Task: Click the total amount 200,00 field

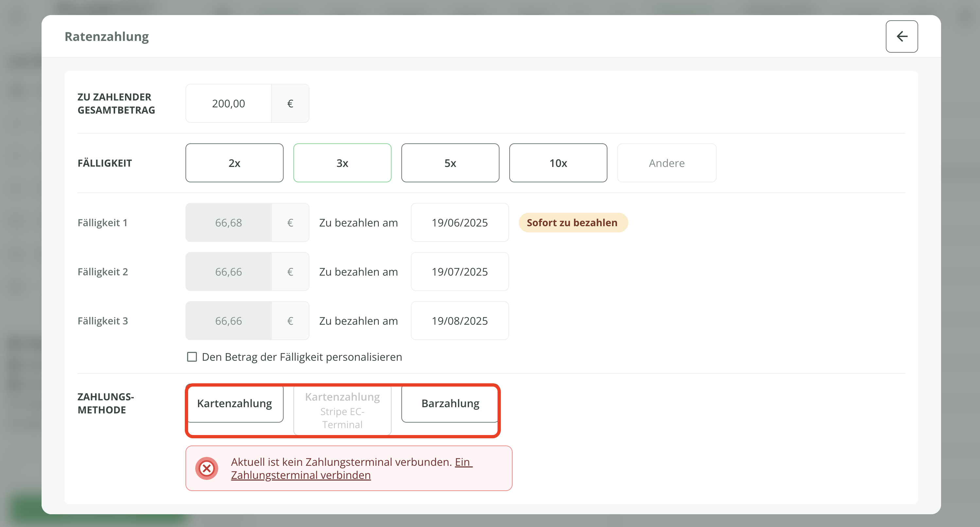Action: coord(229,103)
